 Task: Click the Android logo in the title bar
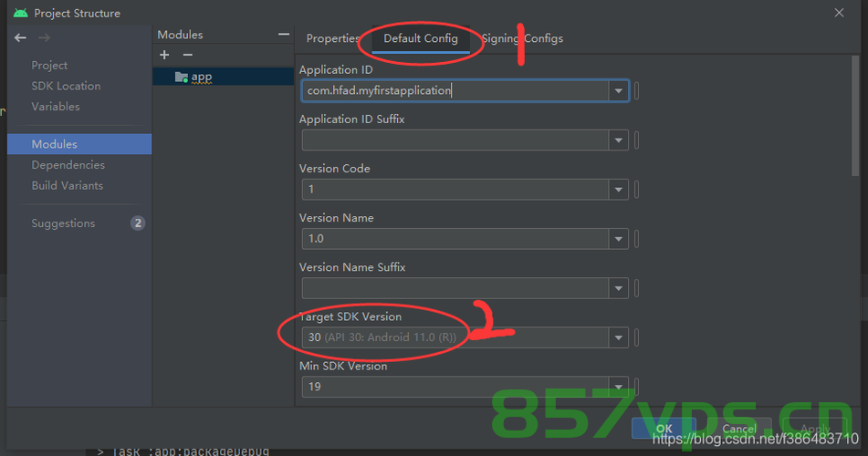(20, 13)
